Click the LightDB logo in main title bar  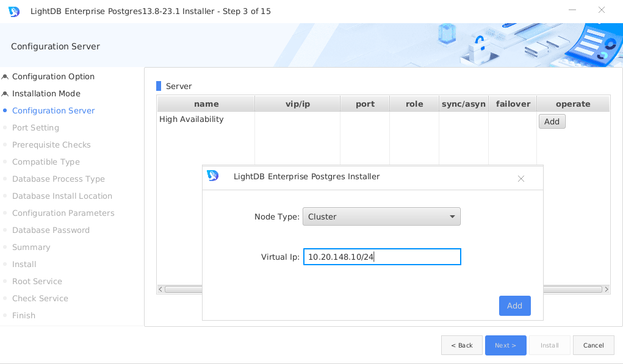pyautogui.click(x=14, y=12)
